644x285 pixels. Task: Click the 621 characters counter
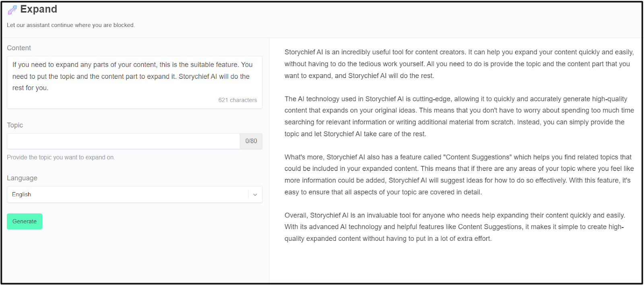(x=237, y=100)
